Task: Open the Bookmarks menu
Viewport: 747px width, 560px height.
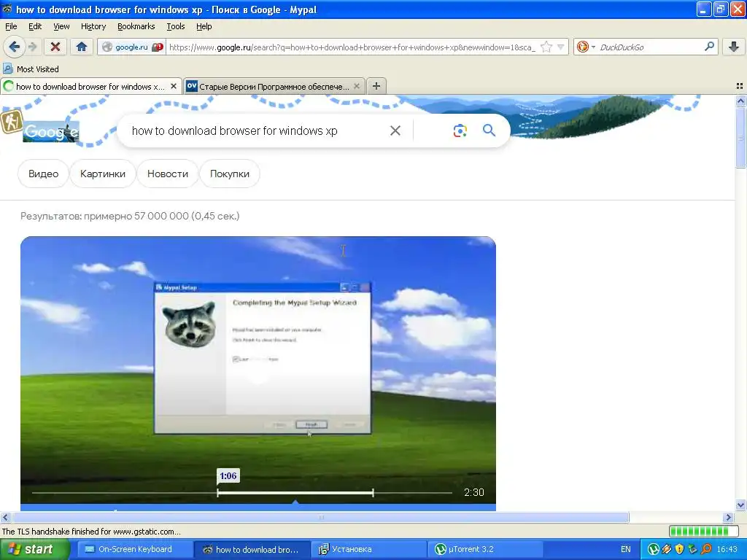Action: pos(136,26)
